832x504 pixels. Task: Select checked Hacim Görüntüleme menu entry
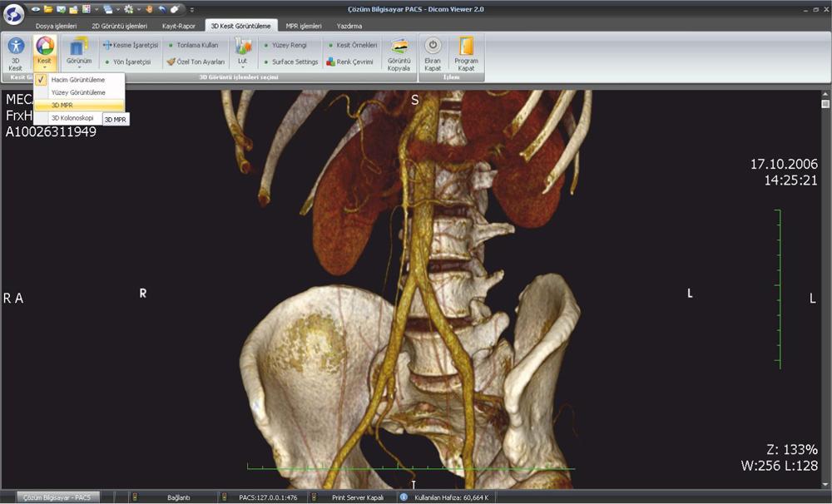point(79,80)
